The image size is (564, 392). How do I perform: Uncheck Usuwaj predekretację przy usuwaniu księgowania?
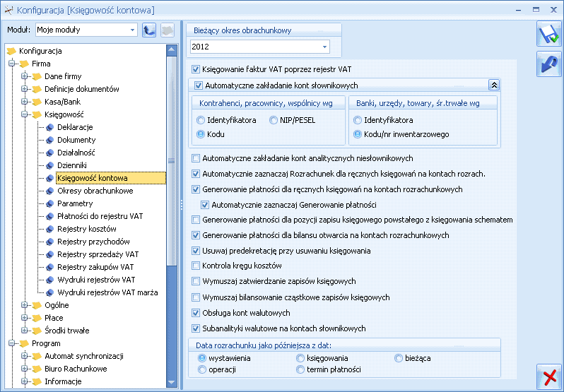coord(196,251)
